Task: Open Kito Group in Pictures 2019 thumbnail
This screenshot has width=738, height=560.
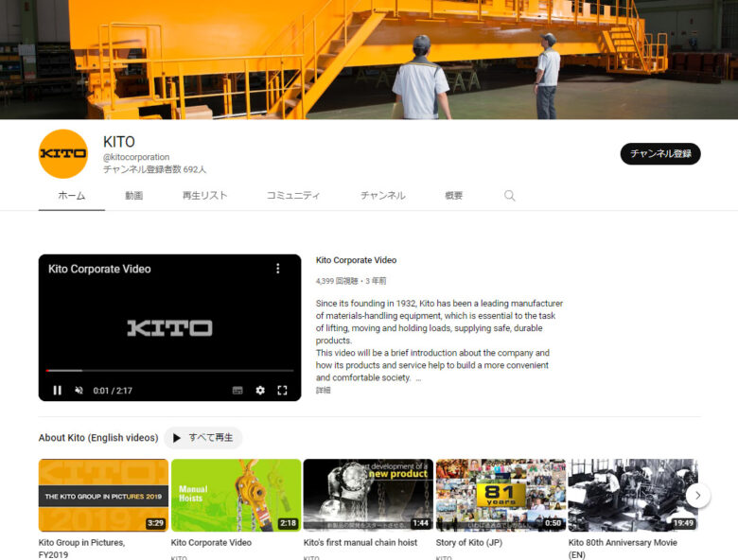Action: coord(103,495)
